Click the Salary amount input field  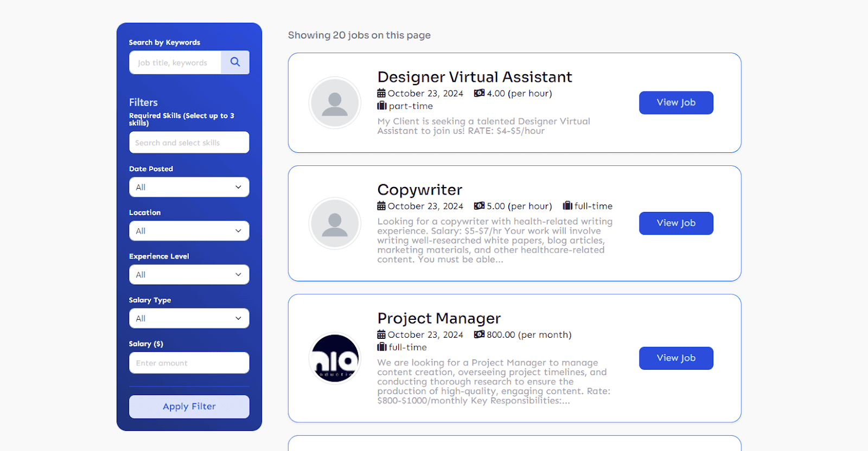189,363
